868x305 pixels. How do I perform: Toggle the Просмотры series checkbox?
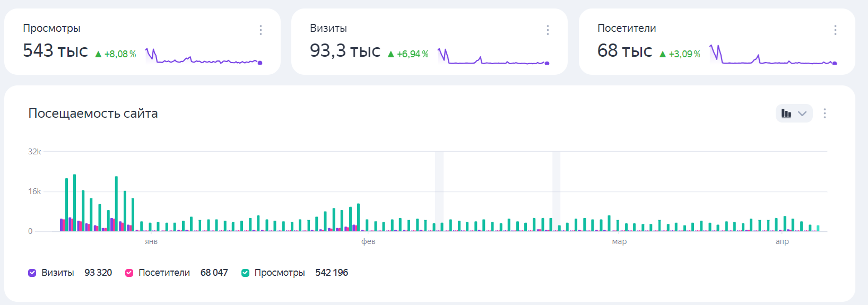point(245,273)
